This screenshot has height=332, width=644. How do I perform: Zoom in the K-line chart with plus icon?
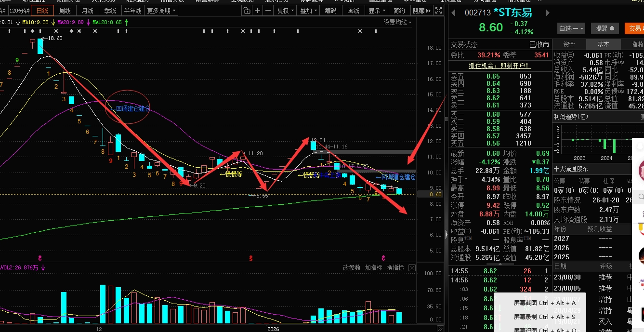[258, 11]
